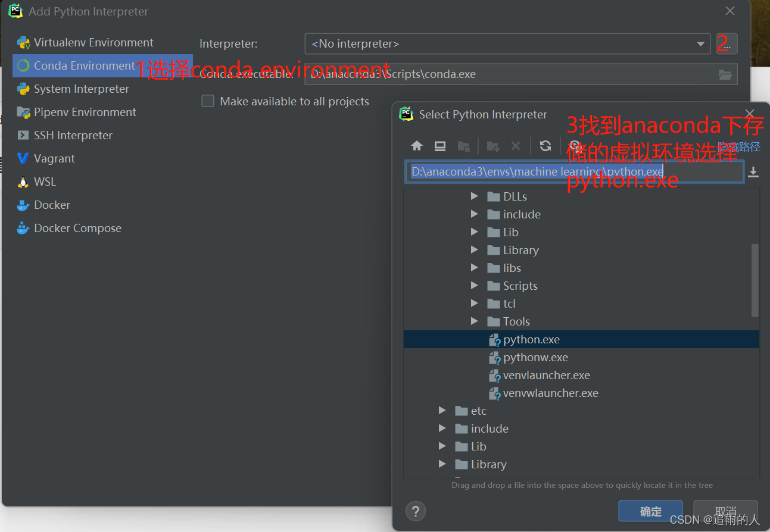770x532 pixels.
Task: Jump to desktop directory icon
Action: click(440, 146)
